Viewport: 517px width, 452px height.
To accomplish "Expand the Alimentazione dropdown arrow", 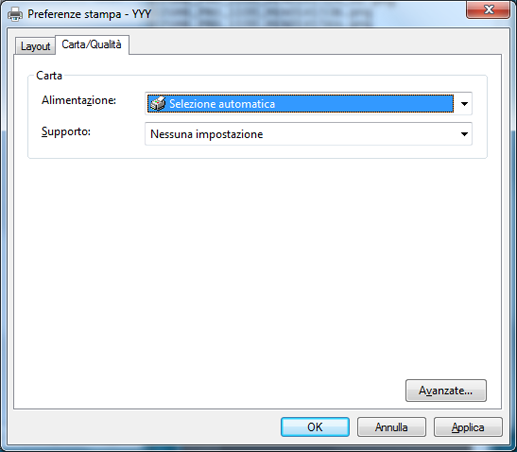I will click(464, 104).
